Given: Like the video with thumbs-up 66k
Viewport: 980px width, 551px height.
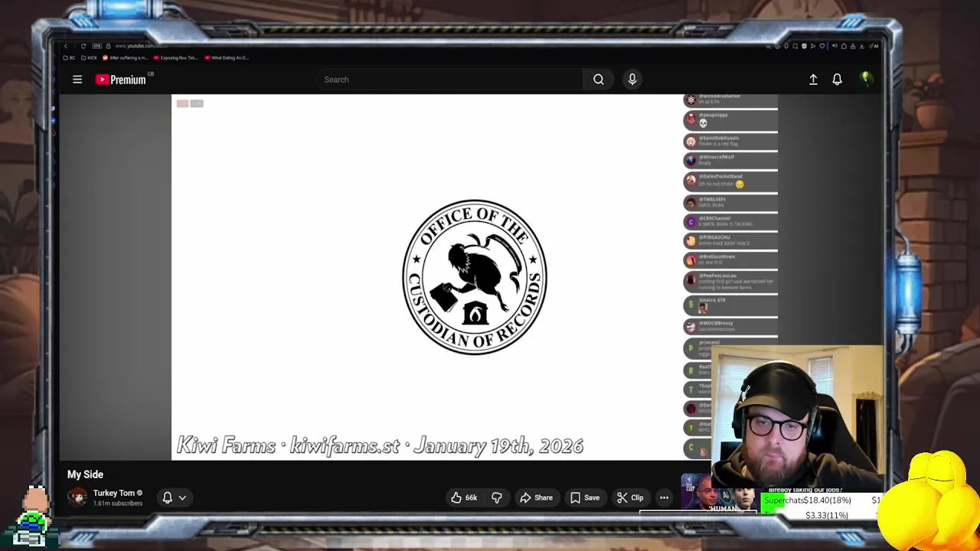Looking at the screenshot, I should (464, 497).
